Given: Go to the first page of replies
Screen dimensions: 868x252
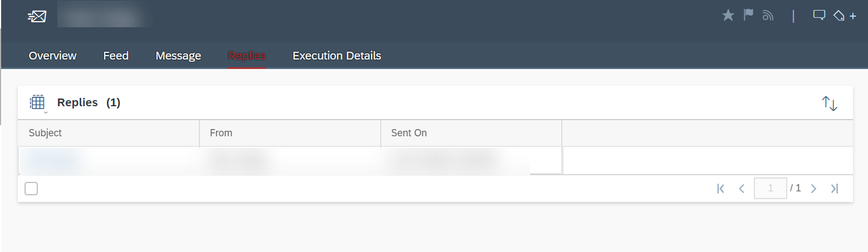Looking at the screenshot, I should coord(720,189).
